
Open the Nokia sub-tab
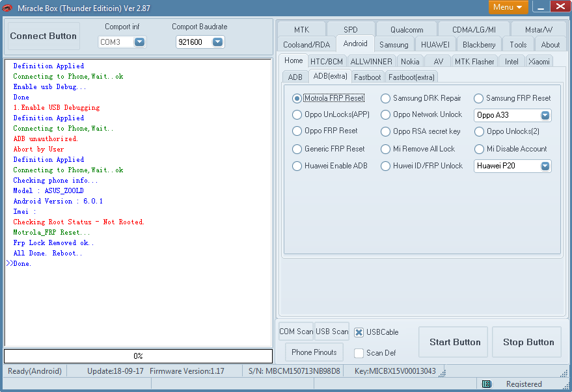coord(410,62)
